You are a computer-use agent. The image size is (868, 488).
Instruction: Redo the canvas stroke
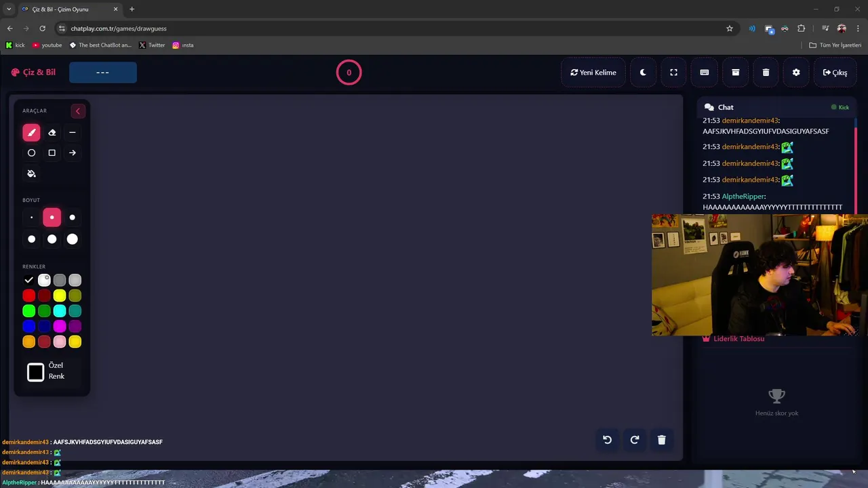point(635,440)
